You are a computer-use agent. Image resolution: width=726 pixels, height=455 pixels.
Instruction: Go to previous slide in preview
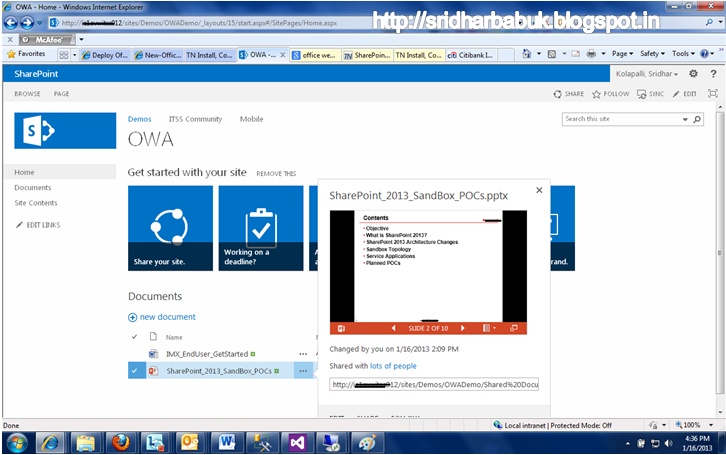click(x=394, y=328)
